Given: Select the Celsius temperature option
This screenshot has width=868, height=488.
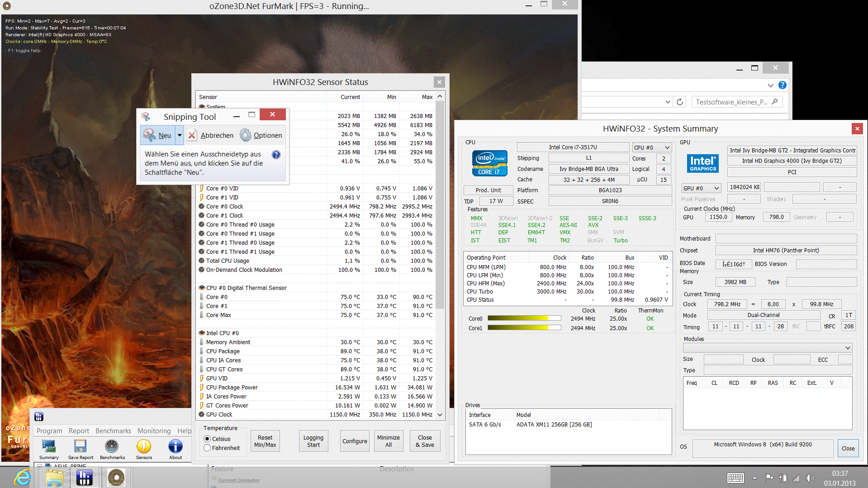Looking at the screenshot, I should (x=207, y=439).
